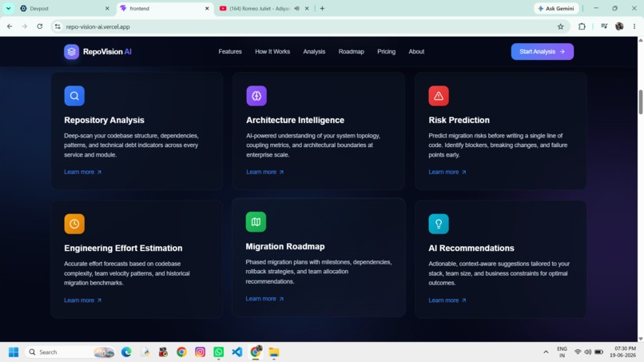Open the browser extensions puzzle icon
Viewport: 644px width, 362px height.
point(582,26)
